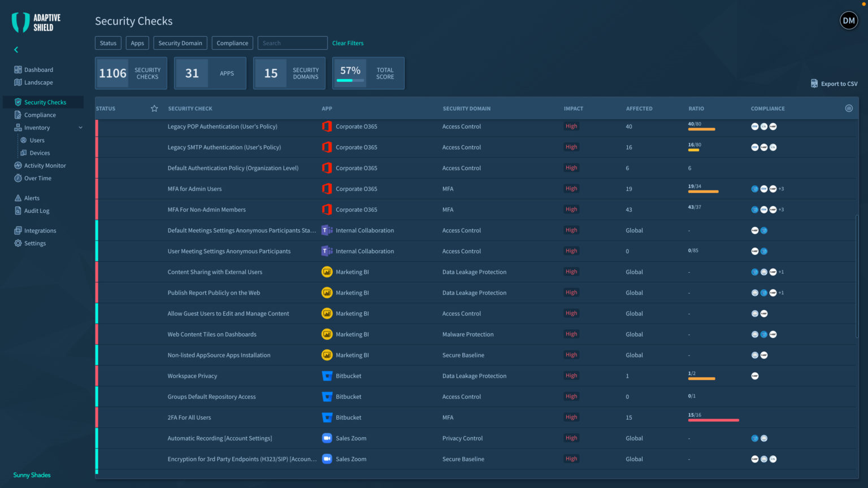Click the Inventory icon in the sidebar
This screenshot has width=868, height=488.
pyautogui.click(x=18, y=128)
